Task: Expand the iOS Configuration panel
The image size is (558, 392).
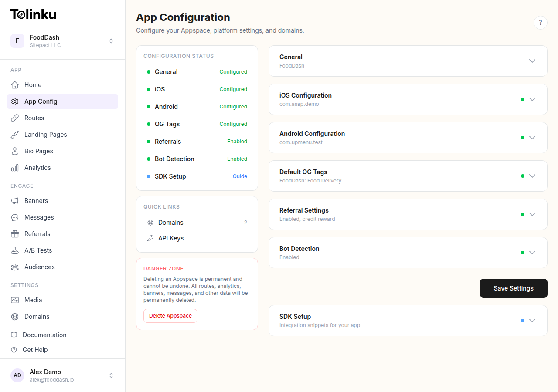Action: click(532, 99)
